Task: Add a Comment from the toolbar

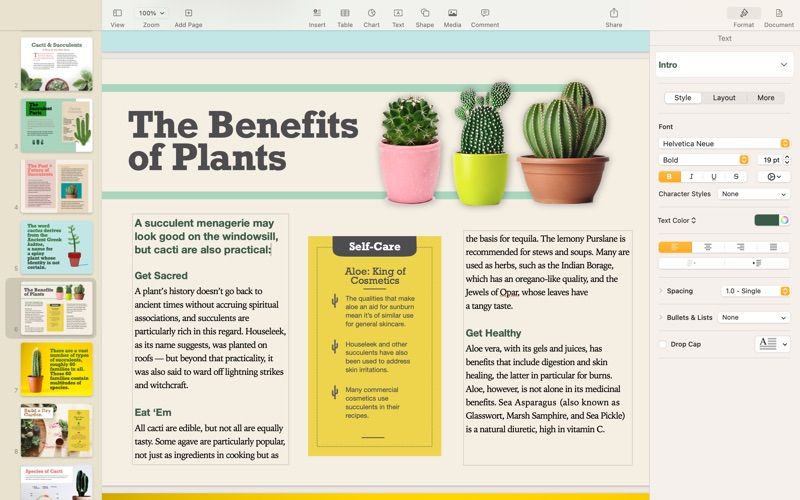Action: pyautogui.click(x=485, y=13)
